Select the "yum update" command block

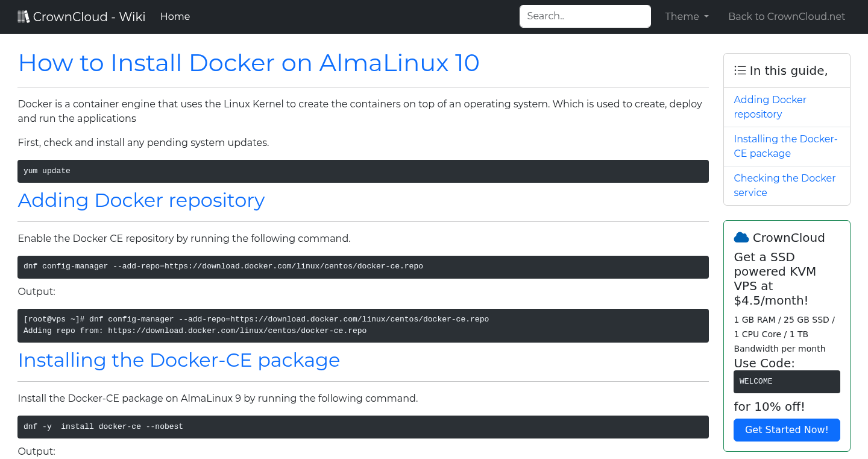(x=363, y=171)
